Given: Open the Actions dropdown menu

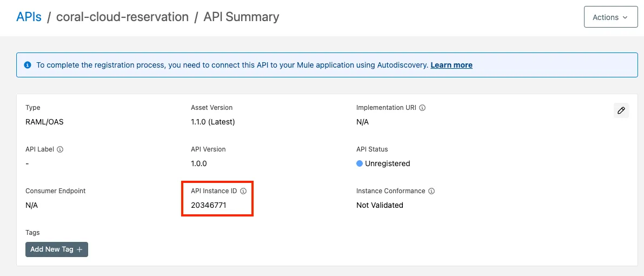Looking at the screenshot, I should pos(610,17).
